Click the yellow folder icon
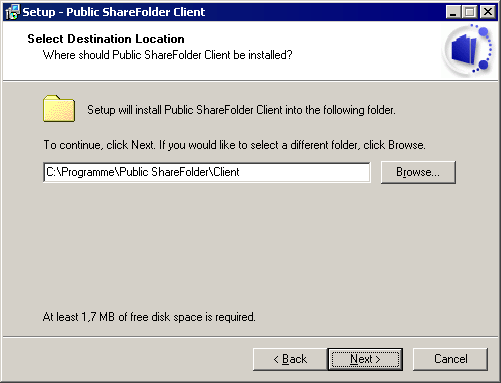The image size is (501, 383). pyautogui.click(x=59, y=109)
